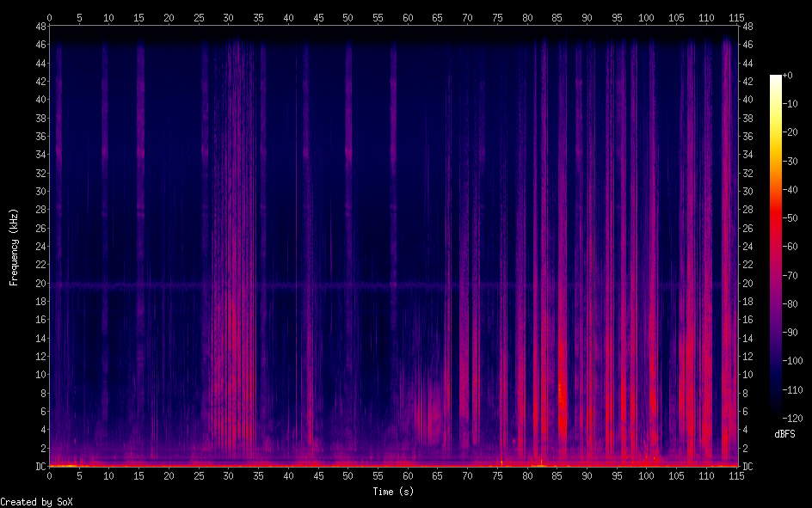Click the 60 second mark on the bottom time axis
Viewport: 812px width, 508px height.
point(408,476)
